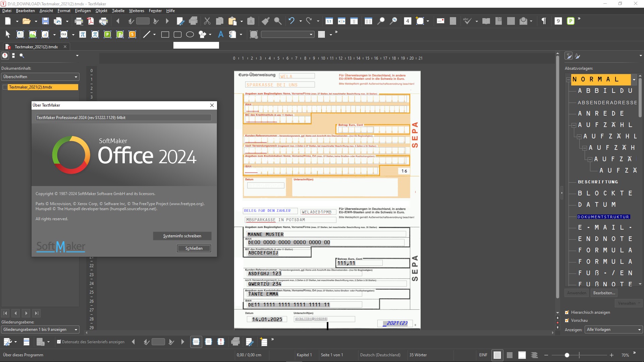Select the ellipse drawing tool
This screenshot has width=644, height=362.
190,35
